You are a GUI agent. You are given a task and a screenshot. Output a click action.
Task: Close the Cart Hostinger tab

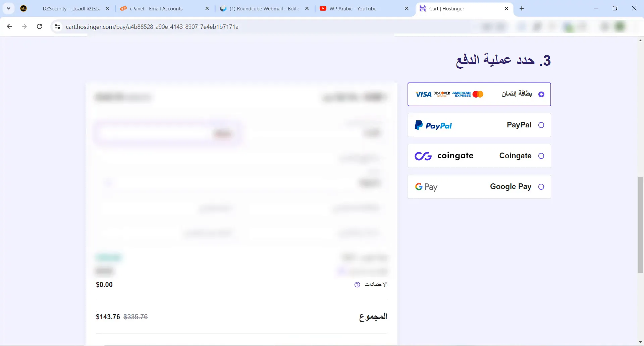(x=506, y=9)
